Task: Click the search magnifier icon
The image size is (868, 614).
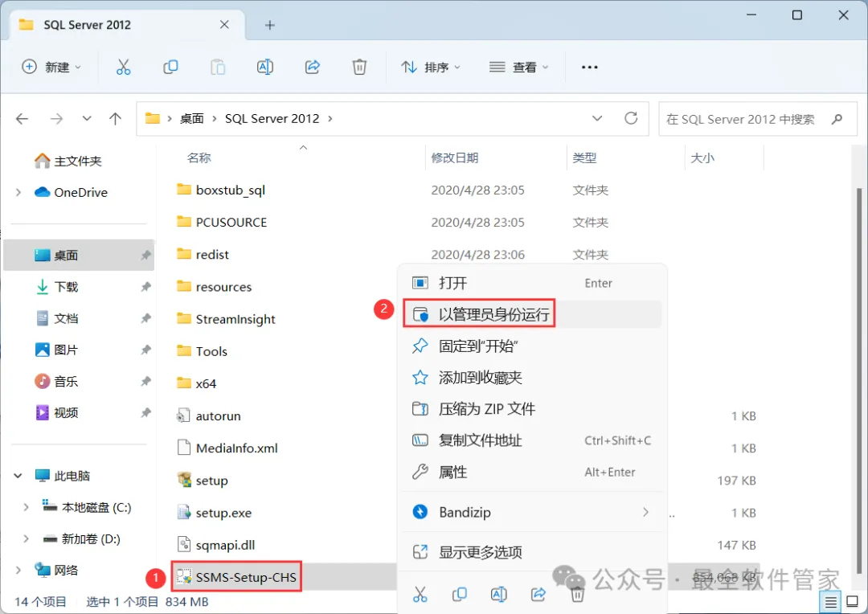Action: 837,118
